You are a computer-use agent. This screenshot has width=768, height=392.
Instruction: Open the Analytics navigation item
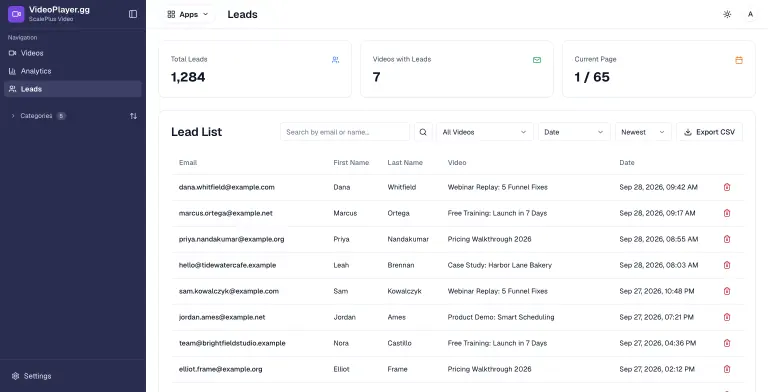pos(72,71)
